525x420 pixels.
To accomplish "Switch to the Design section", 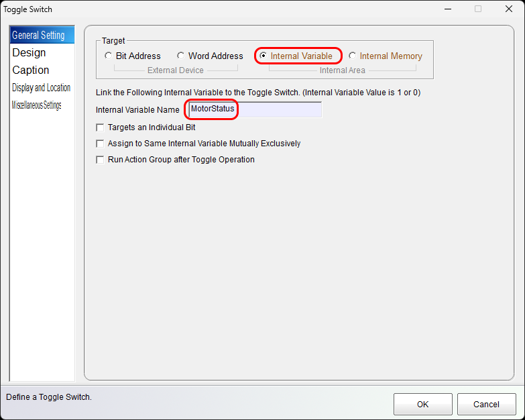I will [x=29, y=53].
